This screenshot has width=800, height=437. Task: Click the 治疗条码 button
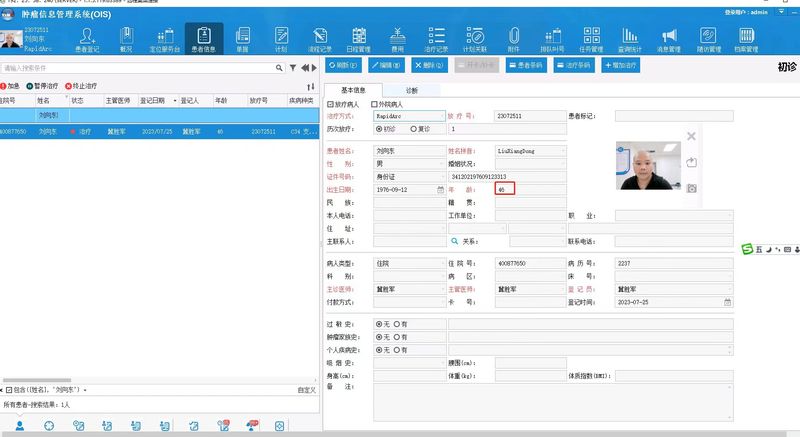pos(574,65)
